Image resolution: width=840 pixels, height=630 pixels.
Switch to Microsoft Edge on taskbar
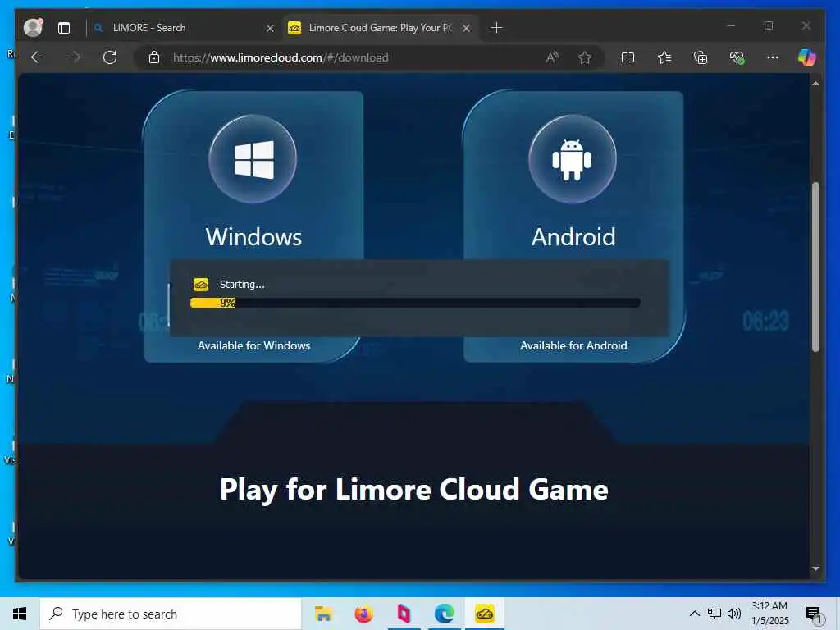point(444,614)
